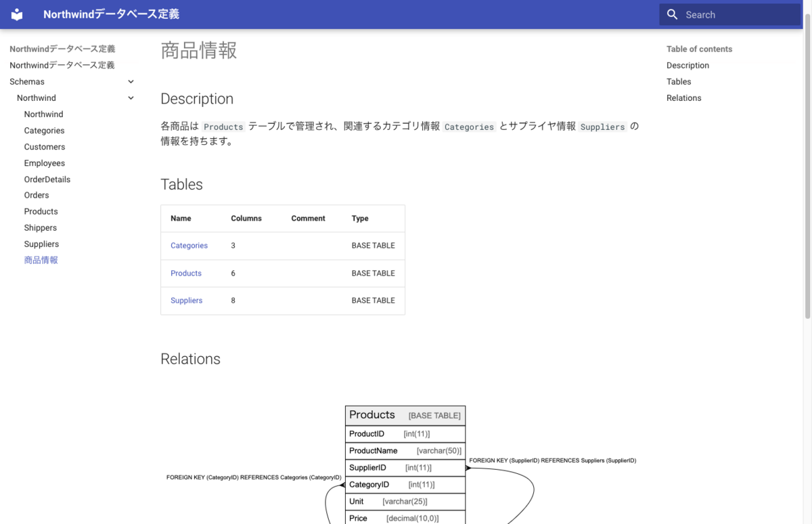Collapse the Northwind section chevron
Image resolution: width=812 pixels, height=524 pixels.
pyautogui.click(x=131, y=97)
